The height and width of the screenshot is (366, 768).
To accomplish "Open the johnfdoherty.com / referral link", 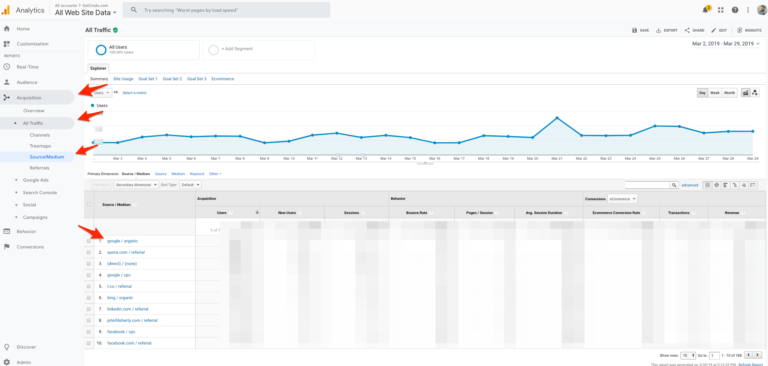I will pyautogui.click(x=132, y=320).
